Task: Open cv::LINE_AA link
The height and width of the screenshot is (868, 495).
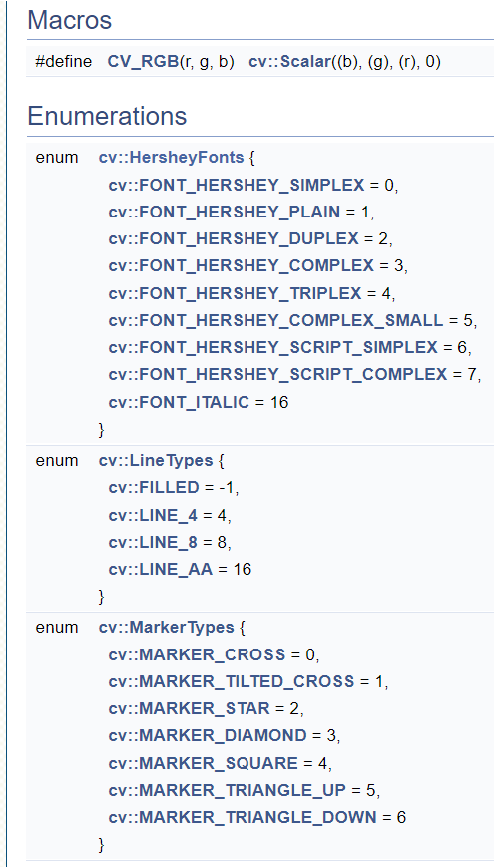Action: coord(160,569)
